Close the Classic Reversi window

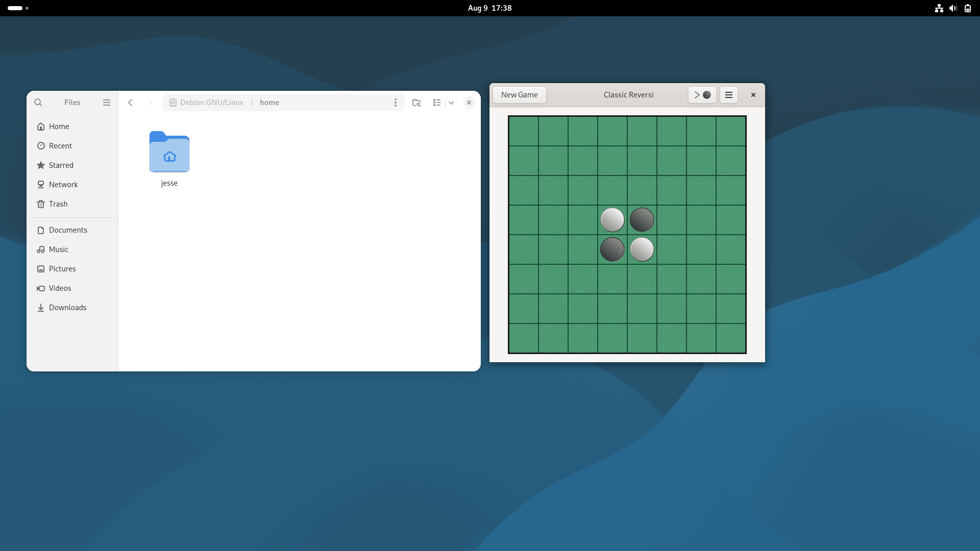pyautogui.click(x=753, y=95)
